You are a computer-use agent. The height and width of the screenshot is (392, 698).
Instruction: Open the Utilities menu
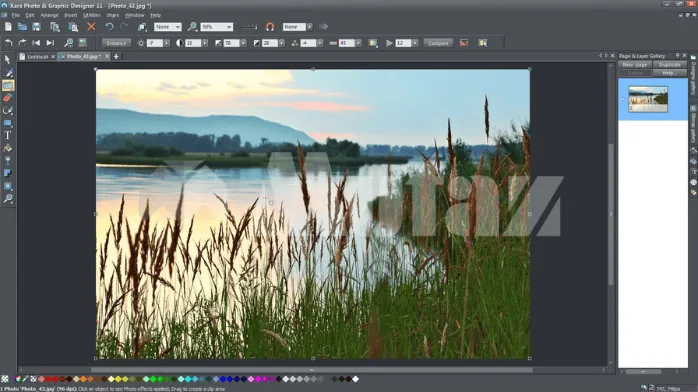tap(92, 15)
